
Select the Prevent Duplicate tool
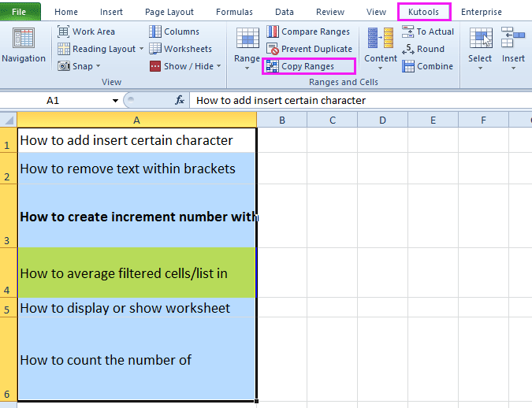pos(309,49)
